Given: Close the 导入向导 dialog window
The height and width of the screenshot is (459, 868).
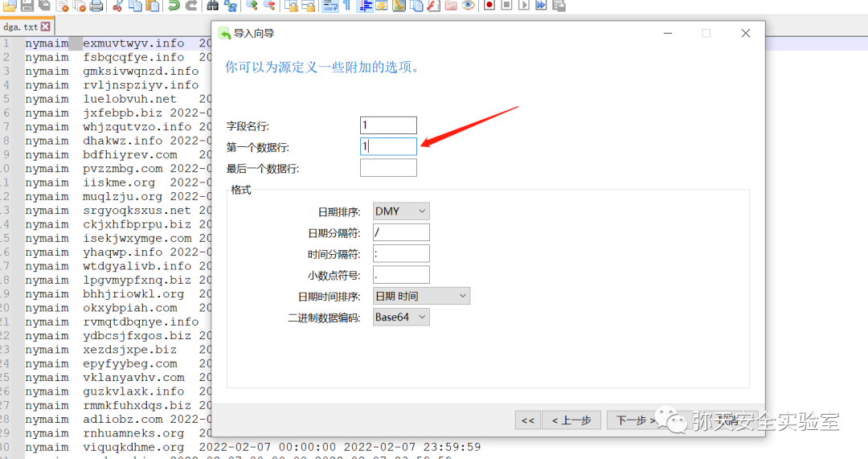Looking at the screenshot, I should (746, 33).
